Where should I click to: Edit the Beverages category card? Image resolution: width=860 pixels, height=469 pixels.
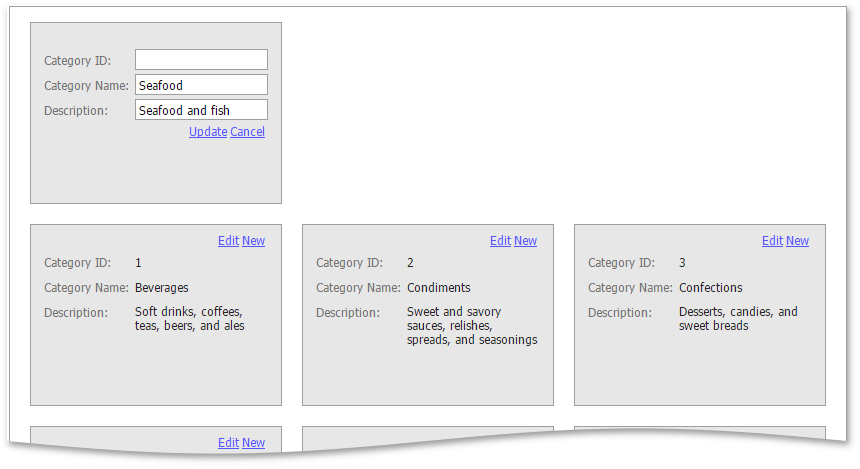228,241
